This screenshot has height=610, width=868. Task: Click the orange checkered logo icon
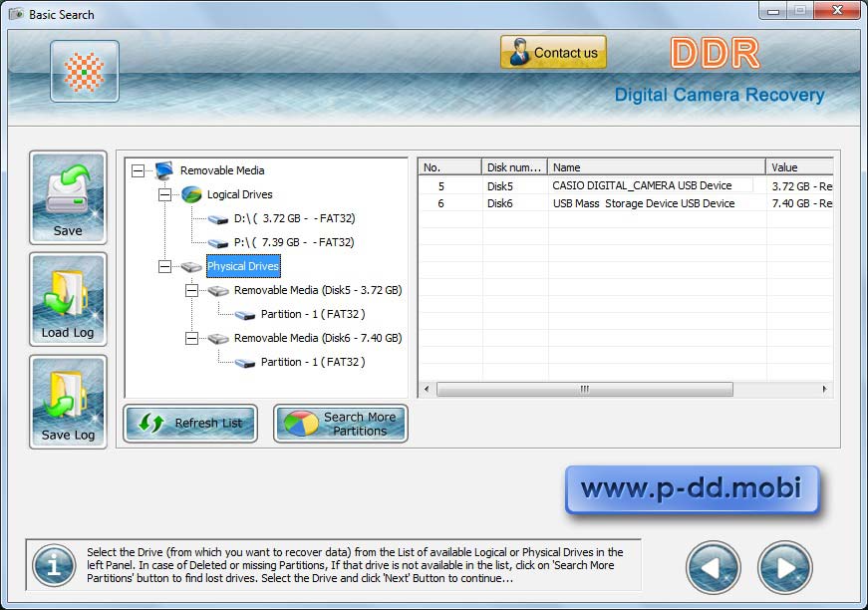pos(84,72)
